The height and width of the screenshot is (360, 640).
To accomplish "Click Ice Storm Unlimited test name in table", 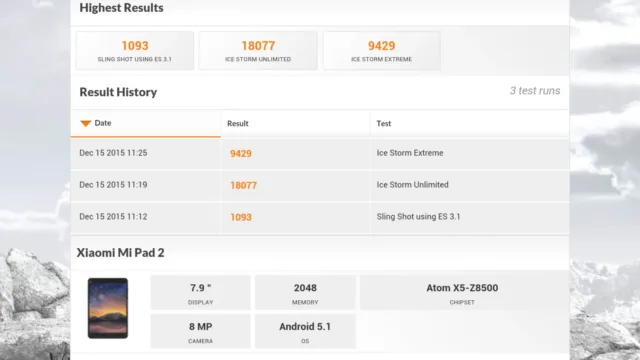I will click(x=412, y=185).
